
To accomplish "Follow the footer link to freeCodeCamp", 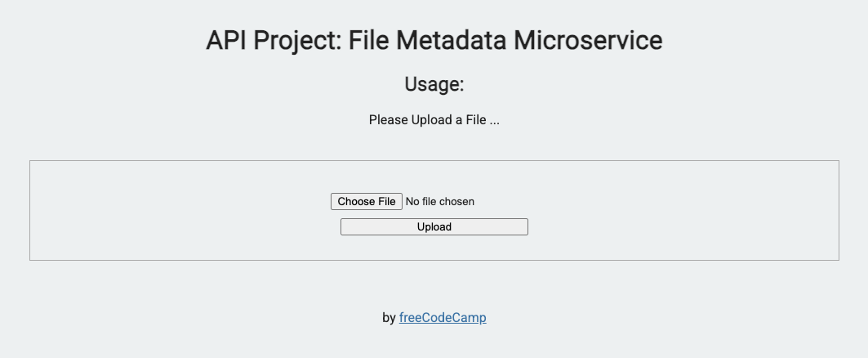I will click(443, 318).
